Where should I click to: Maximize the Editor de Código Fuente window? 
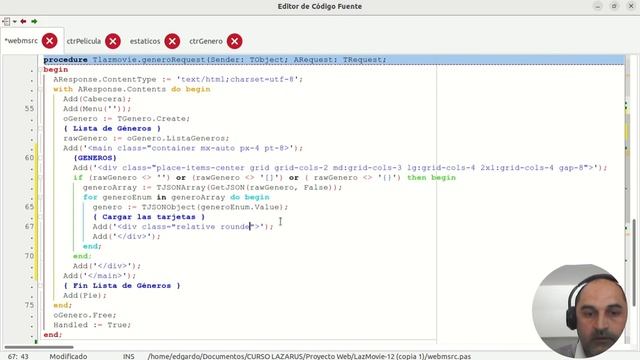click(x=614, y=6)
